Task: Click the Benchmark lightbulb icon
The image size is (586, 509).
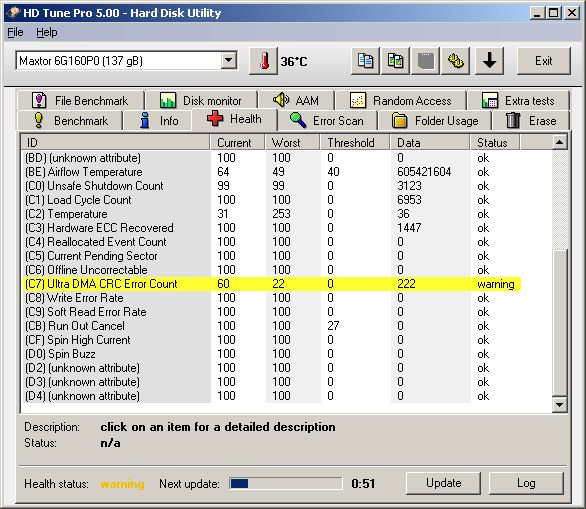Action: pos(38,120)
